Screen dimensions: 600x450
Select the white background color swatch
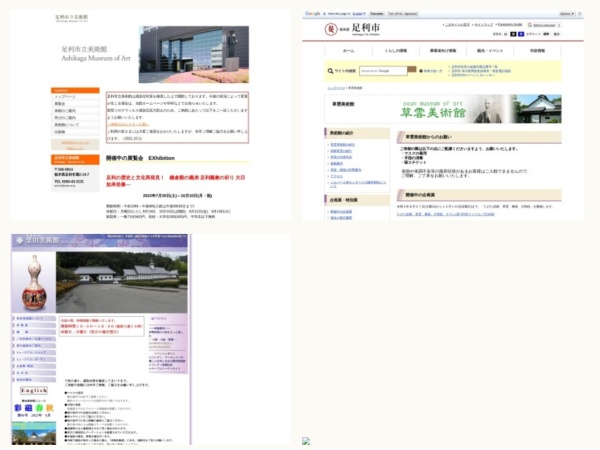tap(506, 34)
